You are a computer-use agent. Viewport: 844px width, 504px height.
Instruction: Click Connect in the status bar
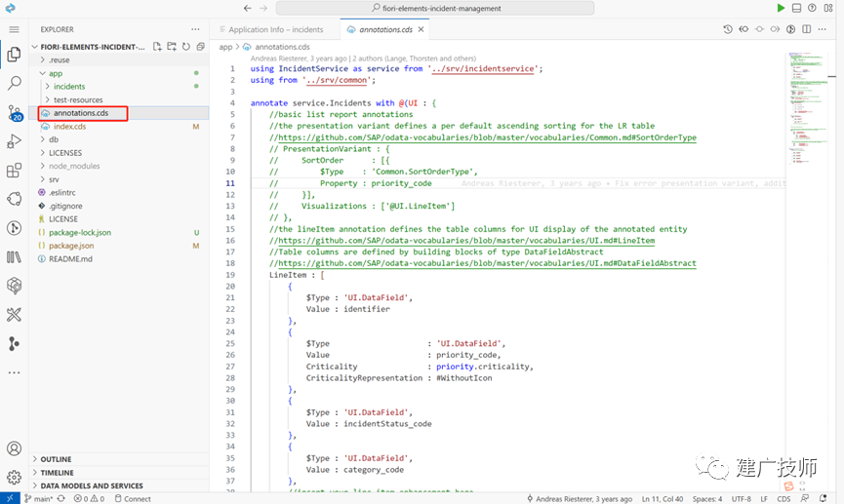133,498
